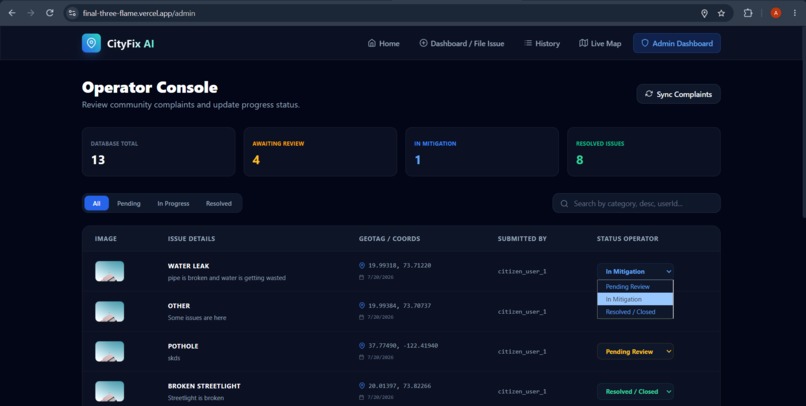Screen dimensions: 806x406
Task: Open the Pothole row status dropdown
Action: coord(635,352)
